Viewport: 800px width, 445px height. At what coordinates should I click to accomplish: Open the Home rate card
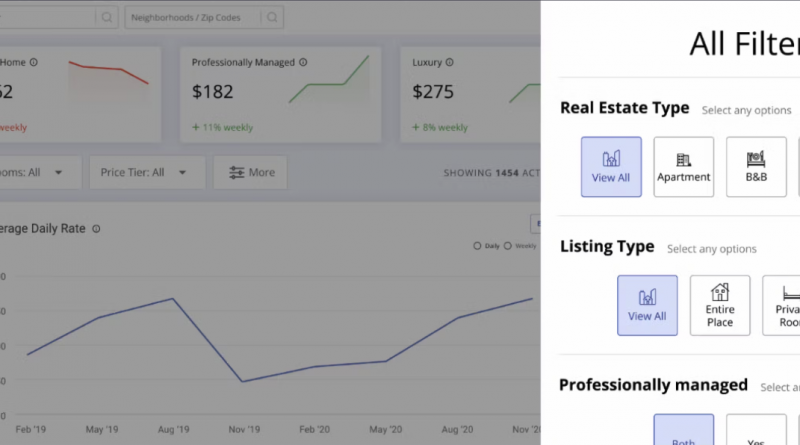coord(80,94)
